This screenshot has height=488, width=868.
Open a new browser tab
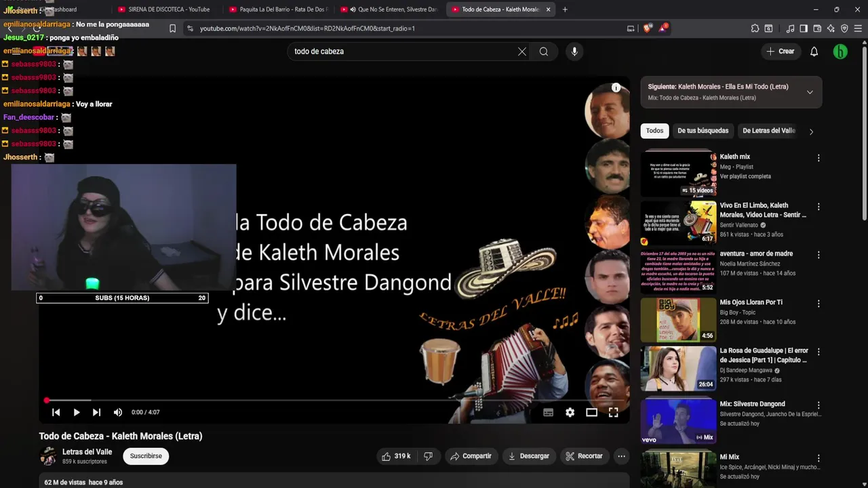(x=565, y=9)
